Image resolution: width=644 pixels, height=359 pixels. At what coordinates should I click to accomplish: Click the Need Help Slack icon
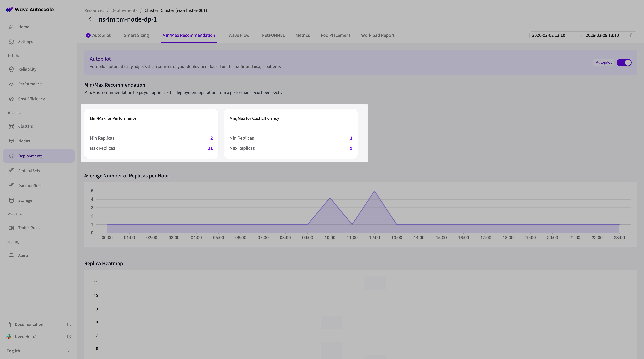point(9,337)
